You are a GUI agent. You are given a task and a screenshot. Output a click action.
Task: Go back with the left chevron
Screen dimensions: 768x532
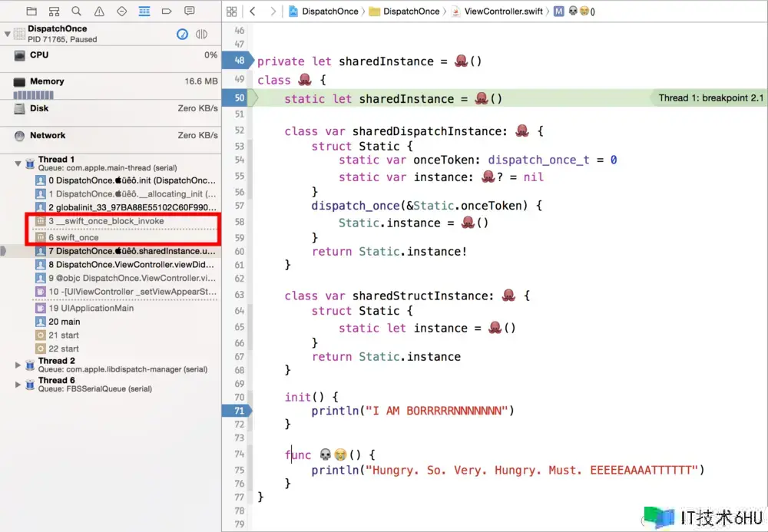tap(253, 12)
